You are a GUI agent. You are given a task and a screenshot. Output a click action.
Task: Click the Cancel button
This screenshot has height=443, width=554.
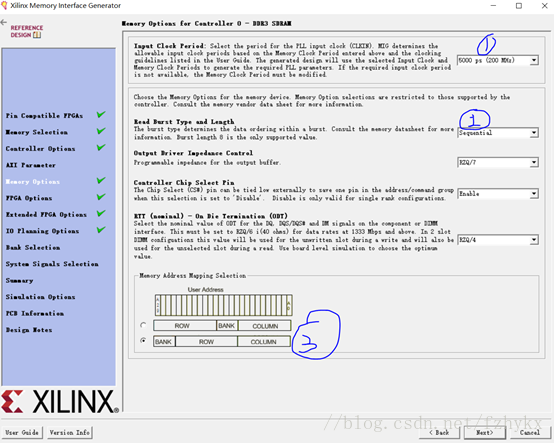(529, 432)
